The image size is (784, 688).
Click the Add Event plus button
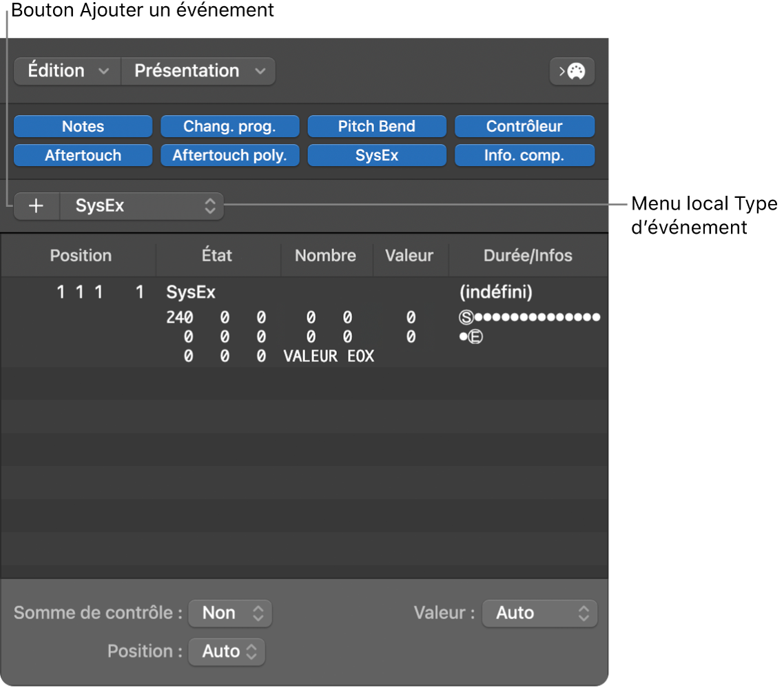point(36,206)
